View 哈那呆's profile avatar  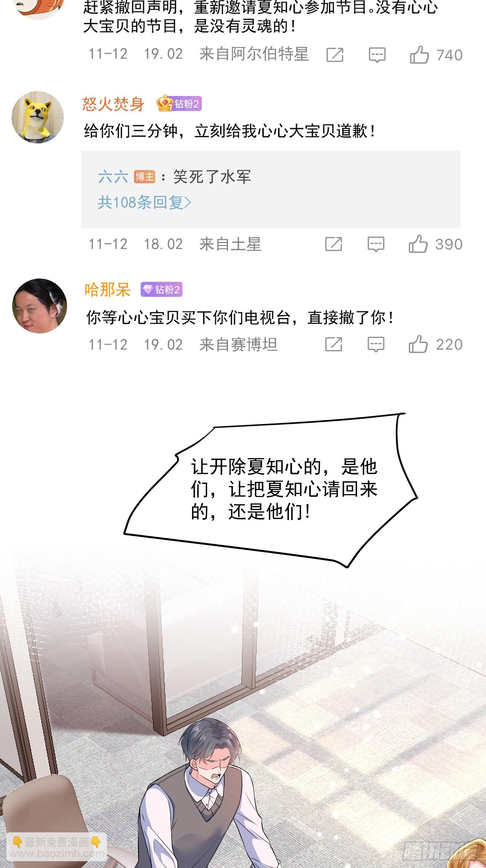[40, 306]
